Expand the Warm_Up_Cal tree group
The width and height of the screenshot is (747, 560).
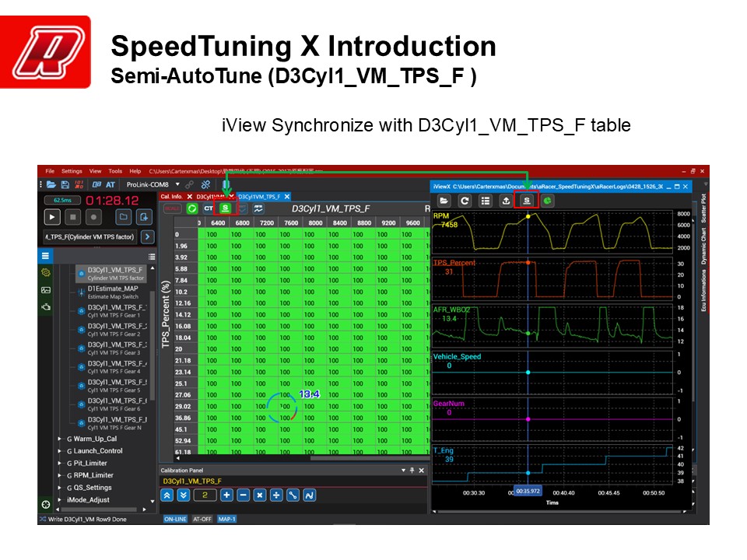[x=60, y=439]
